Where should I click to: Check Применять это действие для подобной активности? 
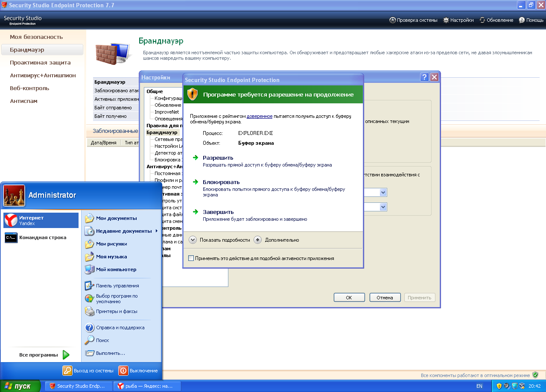click(191, 258)
